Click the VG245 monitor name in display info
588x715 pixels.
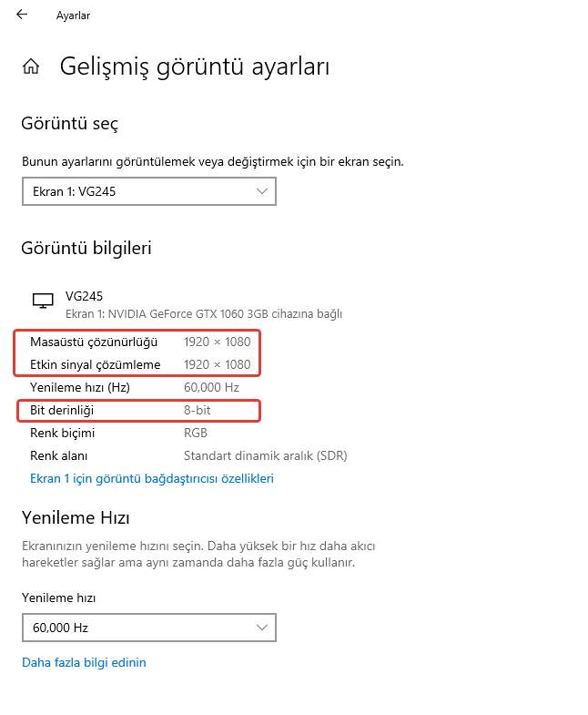(84, 297)
